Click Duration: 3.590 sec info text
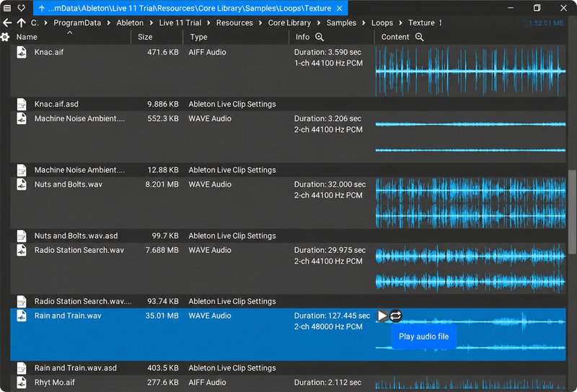Viewport: 577px width, 392px height. pyautogui.click(x=327, y=52)
